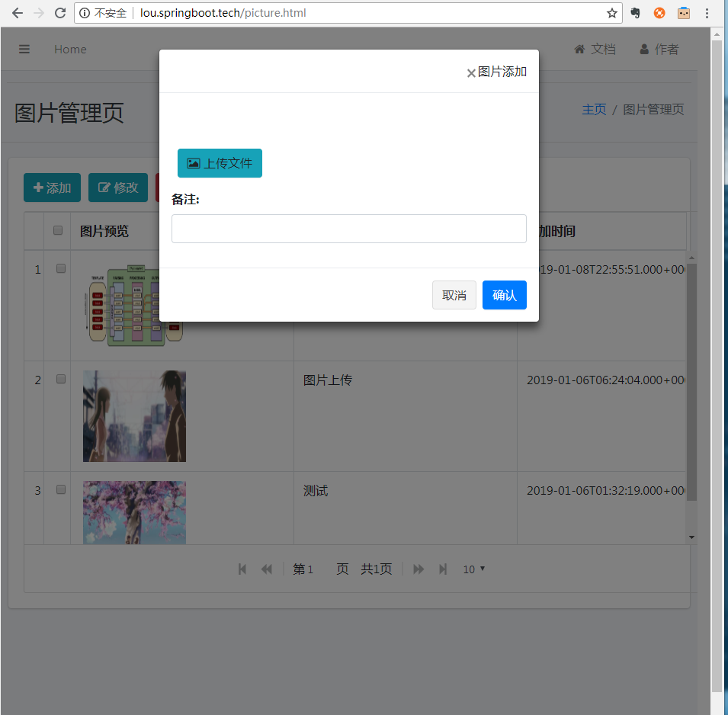728x715 pixels.
Task: Click the anime couple thumbnail
Action: (x=134, y=416)
